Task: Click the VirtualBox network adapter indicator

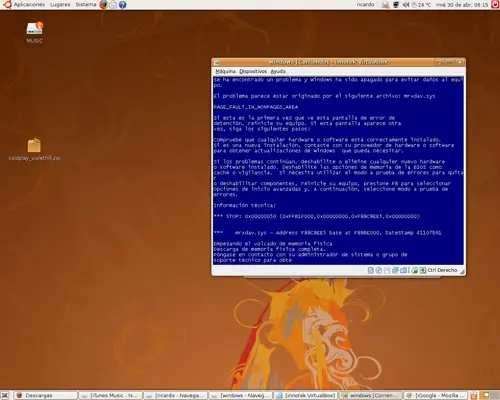Action: (x=395, y=270)
